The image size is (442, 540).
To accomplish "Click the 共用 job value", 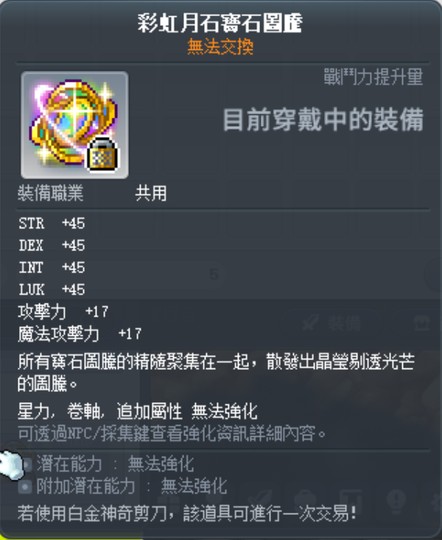I will coord(151,194).
